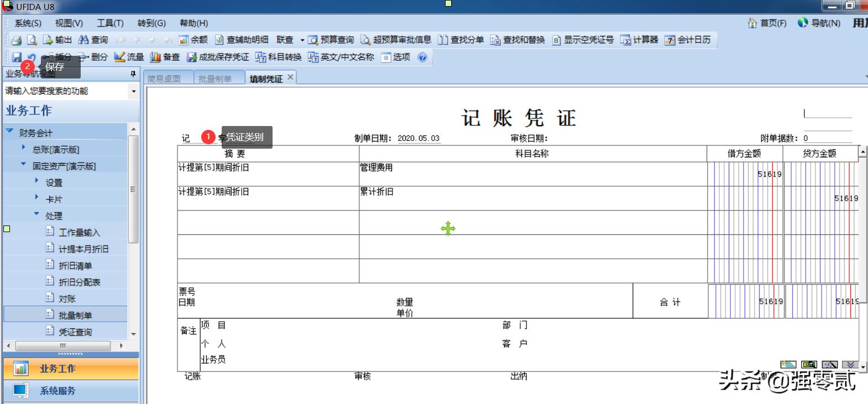Open the 视图(V) menu
The width and height of the screenshot is (868, 404).
click(x=69, y=23)
